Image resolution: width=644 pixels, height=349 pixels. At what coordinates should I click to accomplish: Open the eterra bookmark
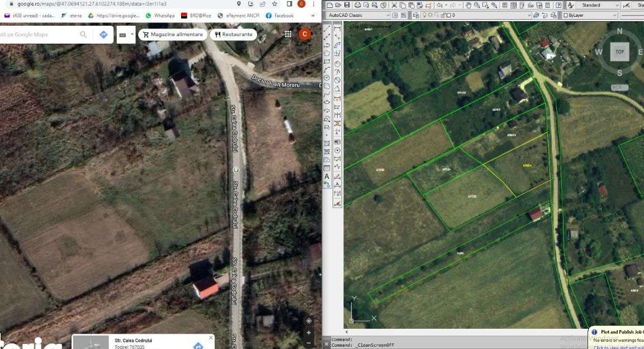point(72,16)
